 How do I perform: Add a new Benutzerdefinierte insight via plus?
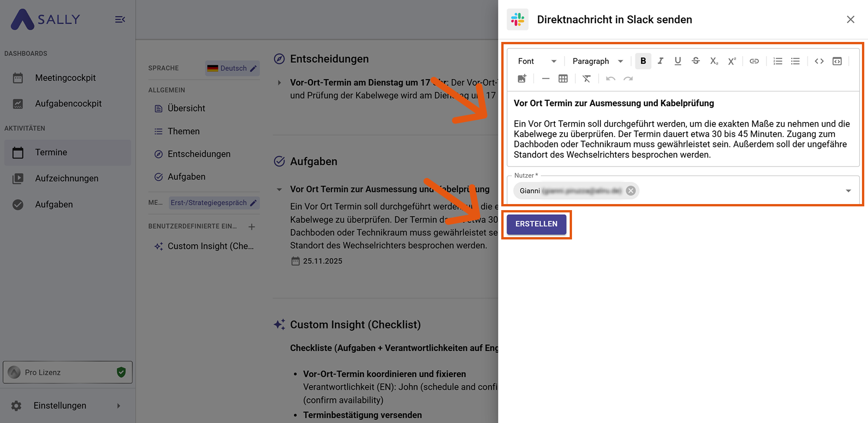[251, 227]
